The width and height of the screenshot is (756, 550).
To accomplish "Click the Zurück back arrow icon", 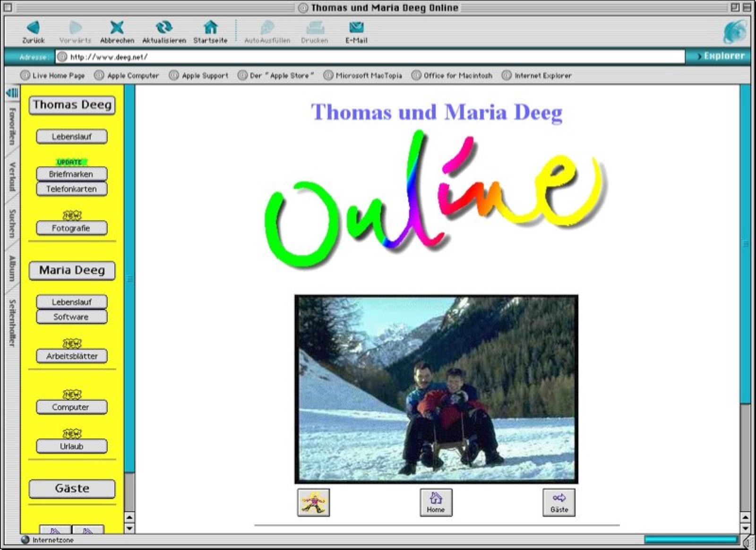I will pos(33,28).
